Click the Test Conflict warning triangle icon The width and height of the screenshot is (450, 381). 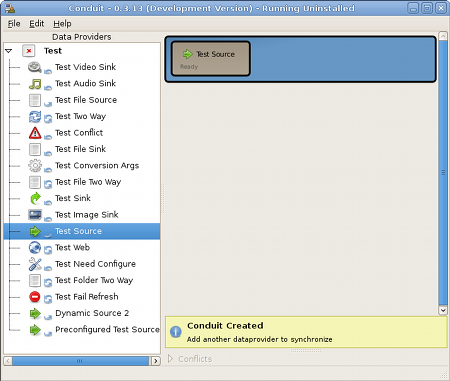(x=35, y=133)
